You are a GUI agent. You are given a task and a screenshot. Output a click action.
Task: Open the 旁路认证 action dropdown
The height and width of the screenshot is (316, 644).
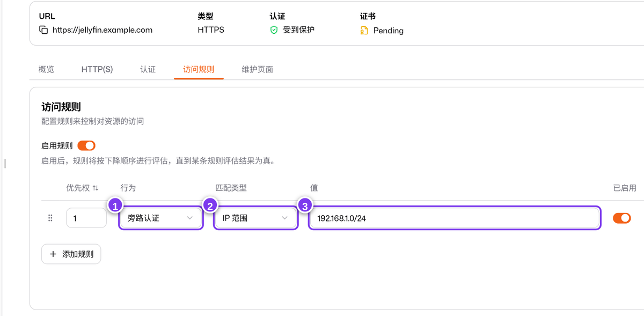coord(160,218)
